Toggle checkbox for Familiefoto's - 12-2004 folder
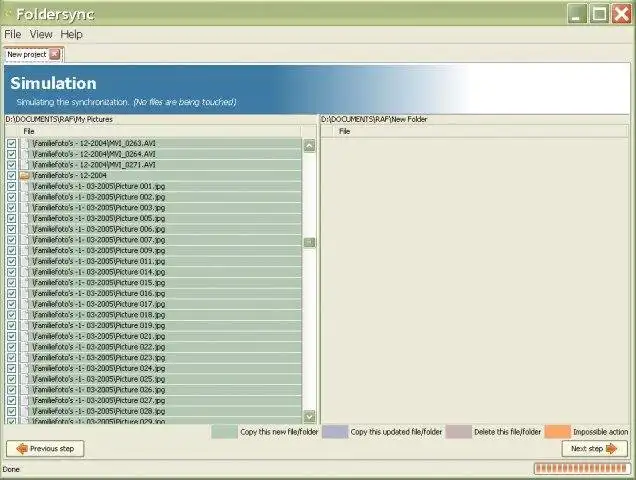636x480 pixels. pos(11,176)
